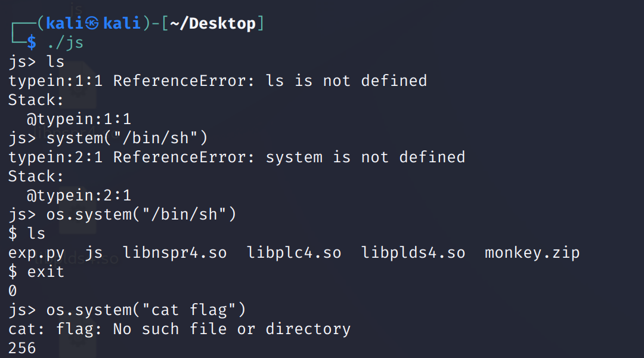Click the @typein:2:1 stack frame
The height and width of the screenshot is (358, 644).
click(79, 195)
